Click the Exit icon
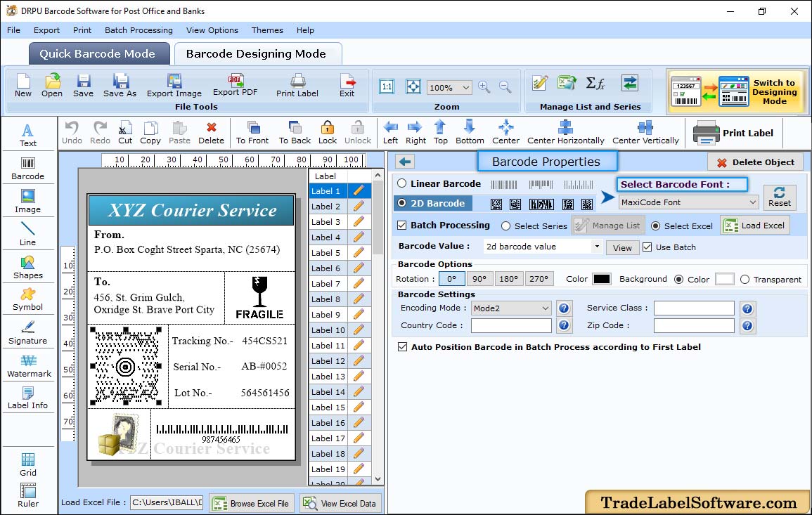Screen dimensions: 812x515 click(x=347, y=86)
